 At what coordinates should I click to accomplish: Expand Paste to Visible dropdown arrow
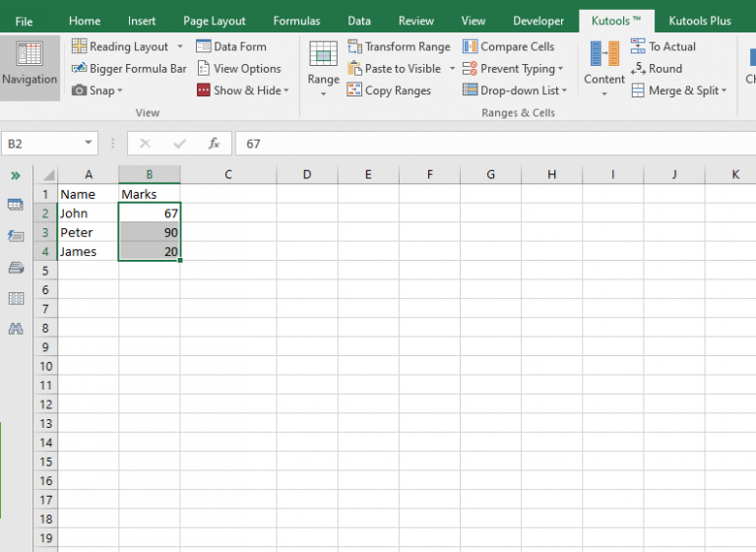coord(452,69)
